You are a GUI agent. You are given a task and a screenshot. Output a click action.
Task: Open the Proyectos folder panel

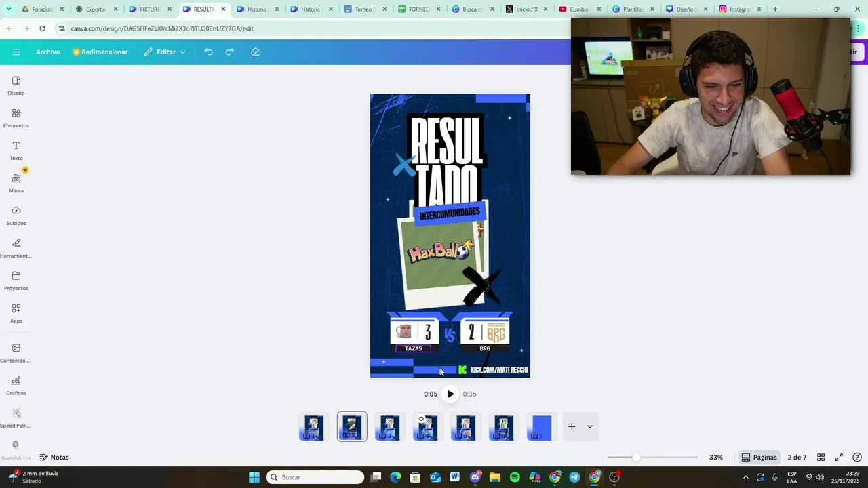pos(16,281)
